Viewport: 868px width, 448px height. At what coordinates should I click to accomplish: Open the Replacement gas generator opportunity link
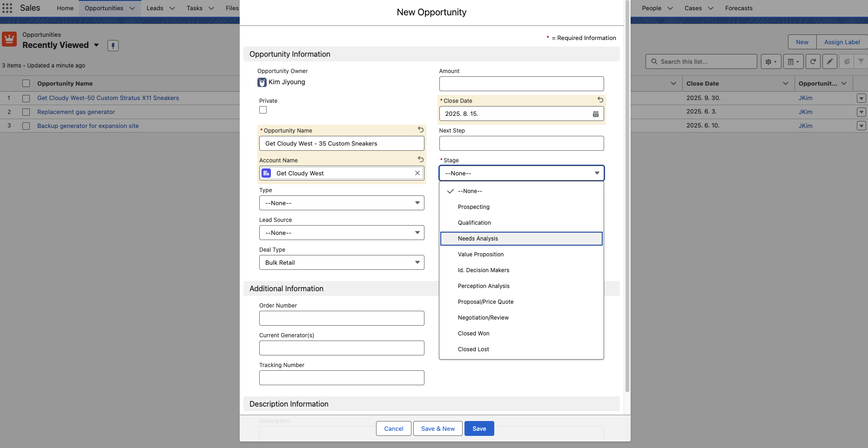(76, 112)
